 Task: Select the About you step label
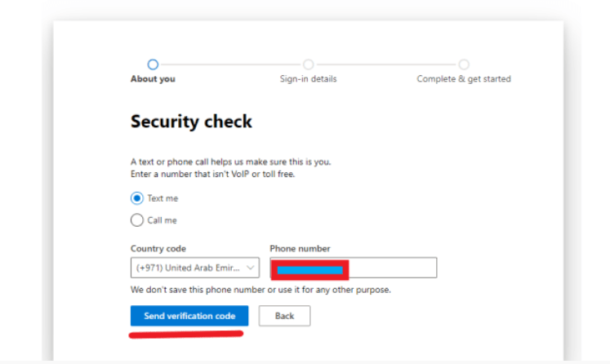tap(153, 79)
